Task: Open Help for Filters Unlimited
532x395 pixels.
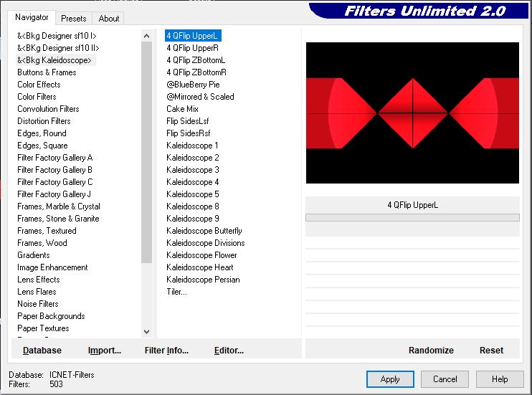Action: pos(500,379)
